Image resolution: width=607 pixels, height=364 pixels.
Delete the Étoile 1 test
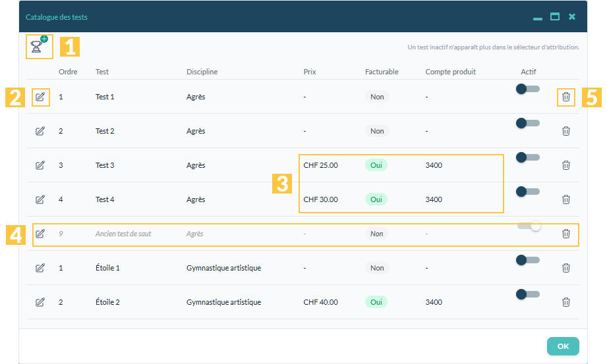pos(566,268)
